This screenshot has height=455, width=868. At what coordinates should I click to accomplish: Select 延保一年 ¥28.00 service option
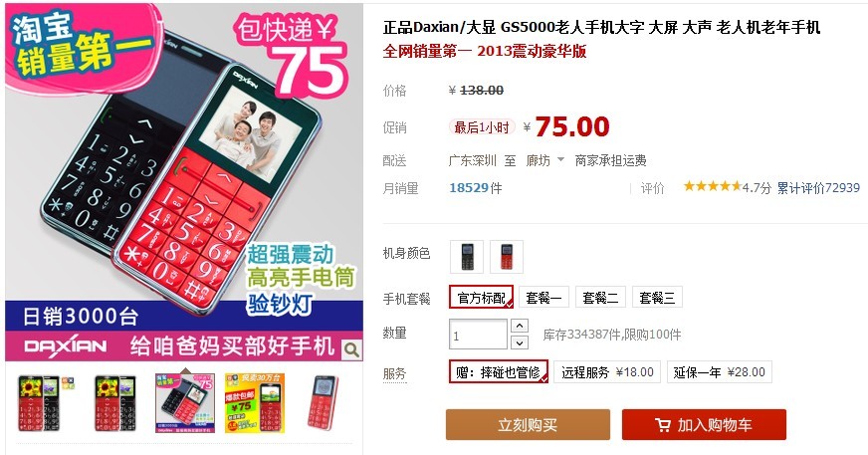pyautogui.click(x=719, y=372)
